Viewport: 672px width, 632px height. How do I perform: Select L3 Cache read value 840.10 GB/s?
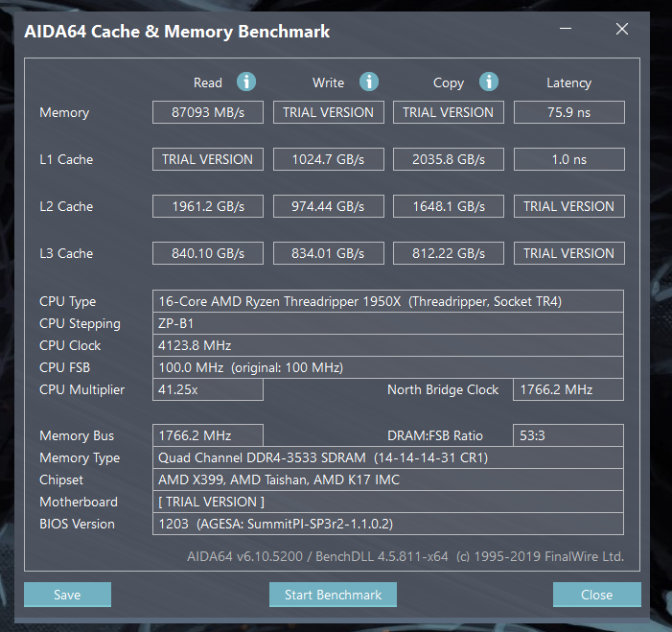click(208, 253)
